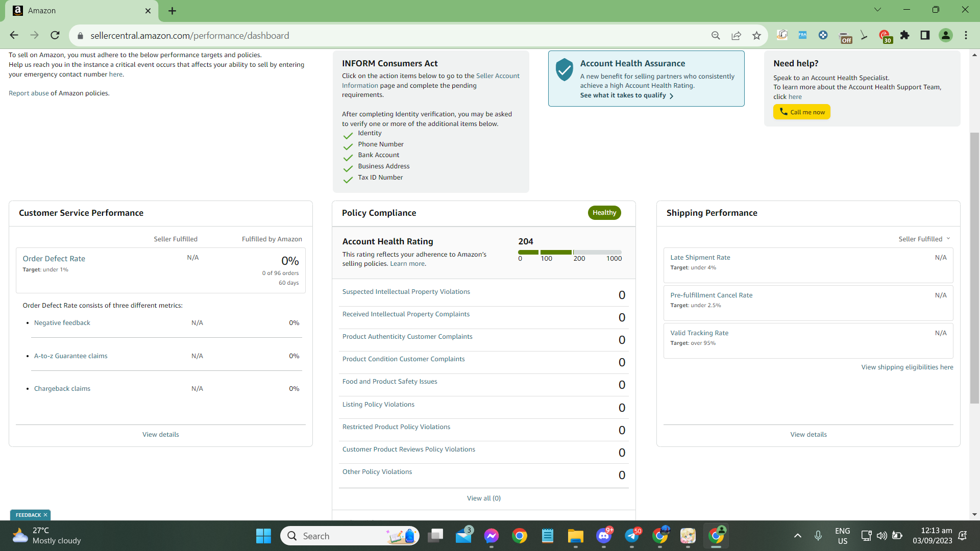Open A-to-z Guarantee claims
The width and height of the screenshot is (980, 551).
click(x=70, y=356)
